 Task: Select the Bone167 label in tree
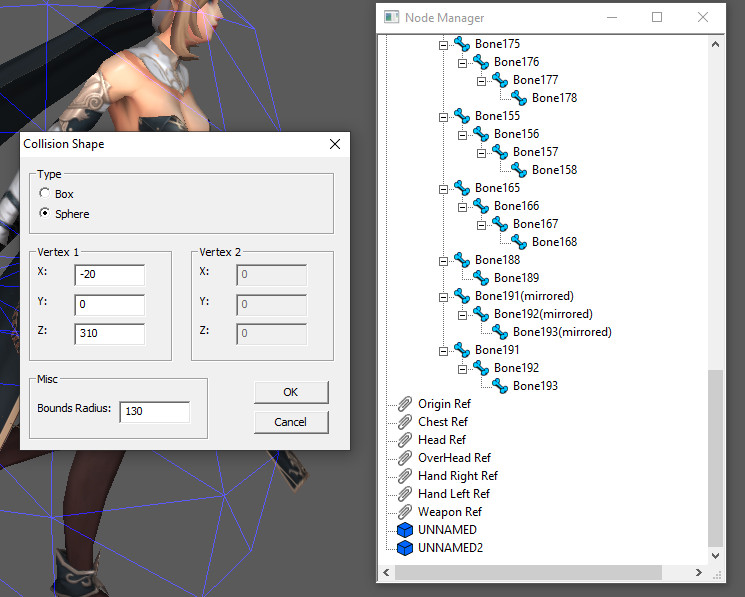535,224
